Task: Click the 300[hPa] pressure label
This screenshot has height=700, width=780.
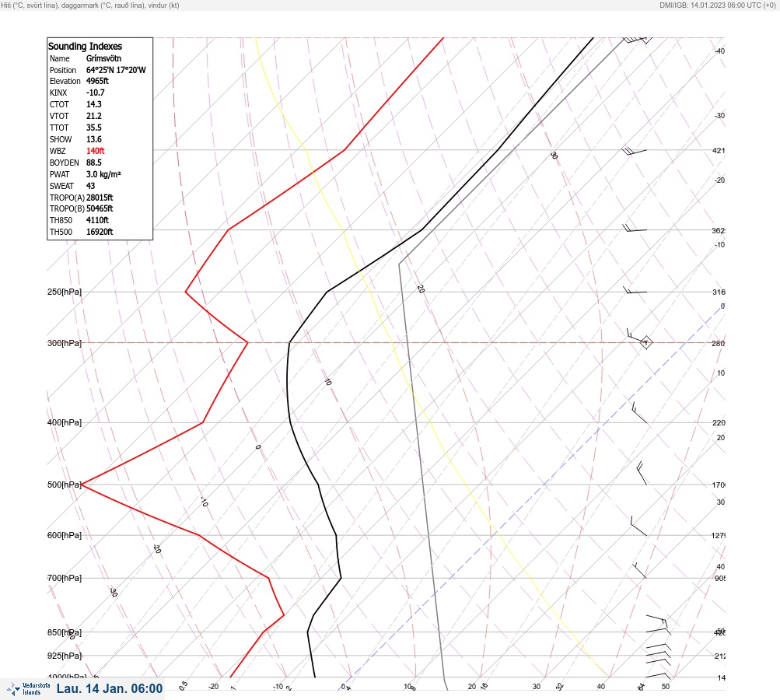Action: click(x=65, y=343)
